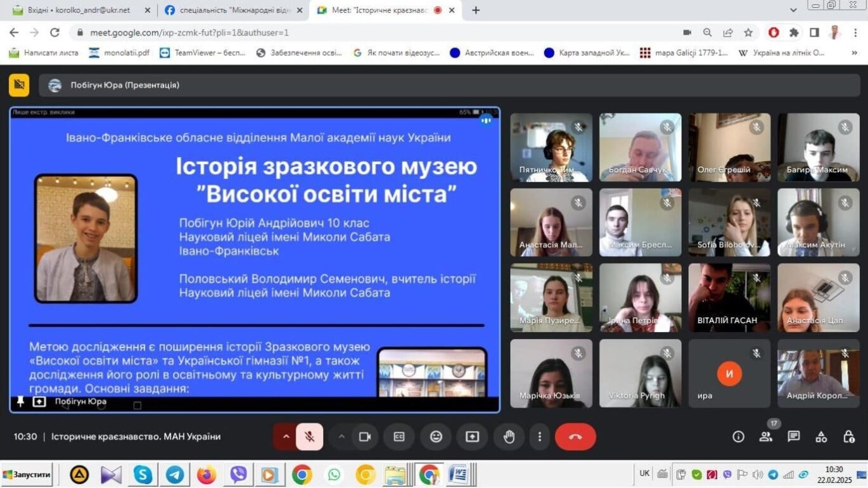Switch to the Facebook browser tab
868x488 pixels.
pyautogui.click(x=233, y=10)
